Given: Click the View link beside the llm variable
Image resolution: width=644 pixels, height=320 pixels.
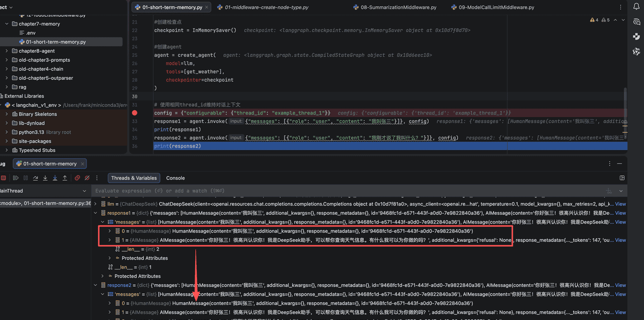Looking at the screenshot, I should tap(620, 203).
